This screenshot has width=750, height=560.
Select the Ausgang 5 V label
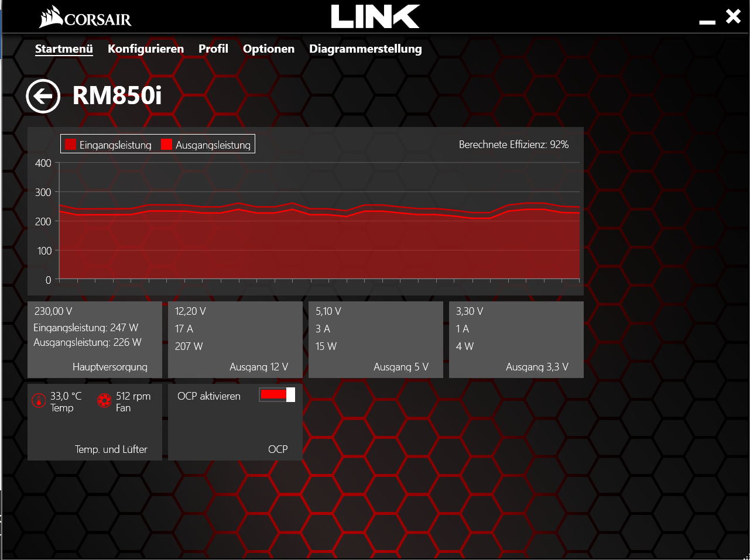401,367
